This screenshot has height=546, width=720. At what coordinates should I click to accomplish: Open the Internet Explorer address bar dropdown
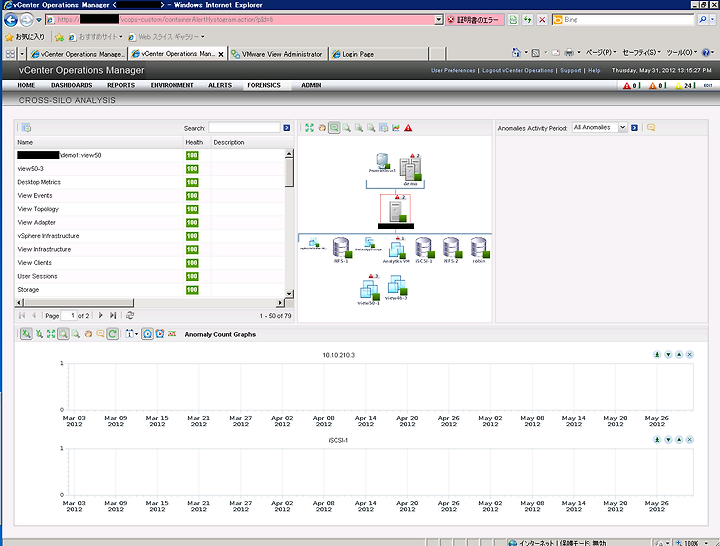[x=439, y=20]
